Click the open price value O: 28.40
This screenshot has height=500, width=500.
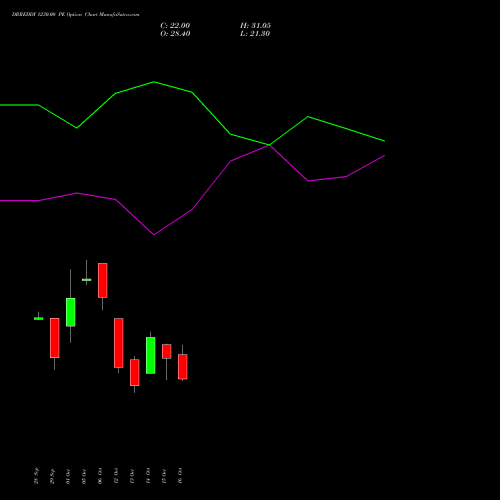tap(175, 34)
